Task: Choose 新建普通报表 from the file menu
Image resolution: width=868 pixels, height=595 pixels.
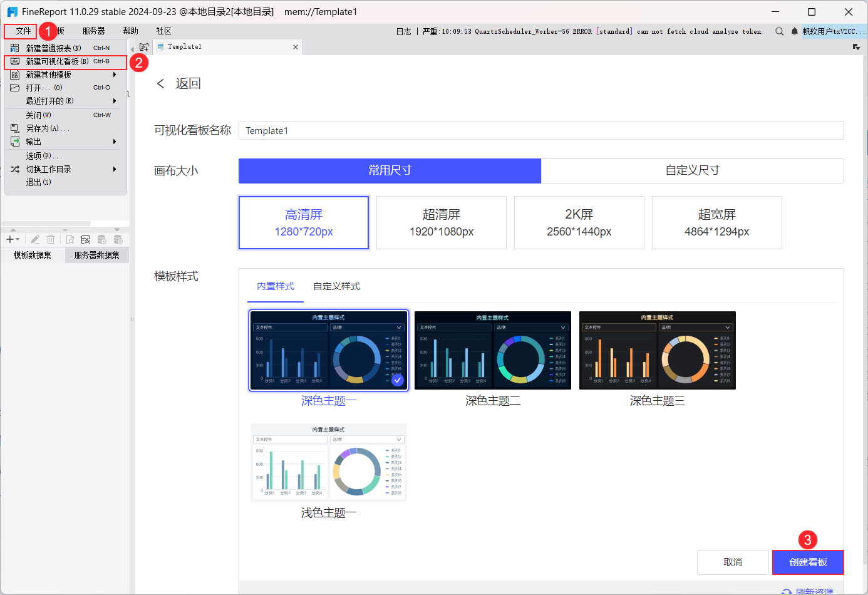Action: pos(66,48)
